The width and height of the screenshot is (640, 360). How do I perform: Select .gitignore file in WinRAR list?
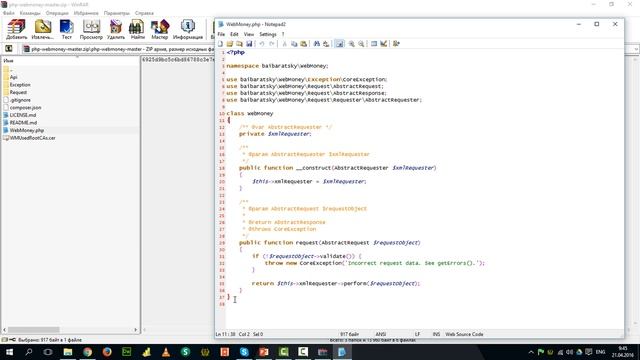click(x=20, y=100)
